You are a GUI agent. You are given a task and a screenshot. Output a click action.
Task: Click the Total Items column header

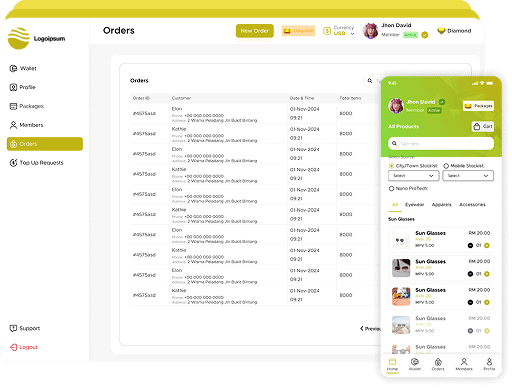(350, 98)
